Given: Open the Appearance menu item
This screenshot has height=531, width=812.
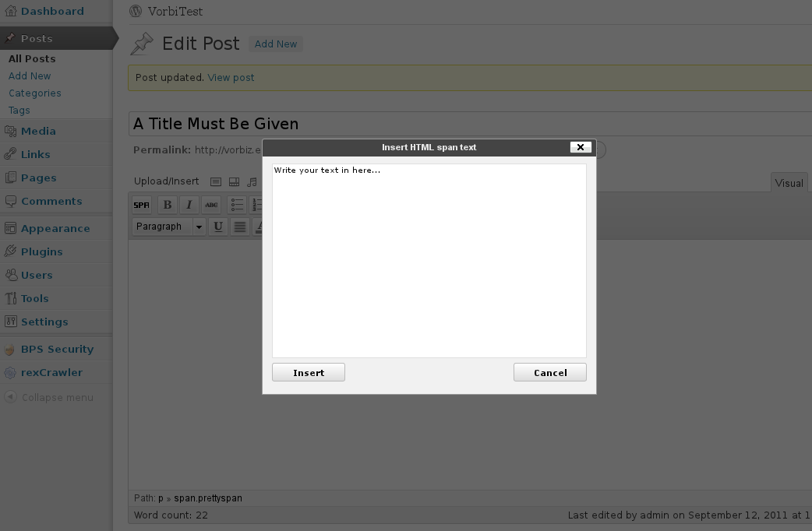Looking at the screenshot, I should pyautogui.click(x=56, y=228).
